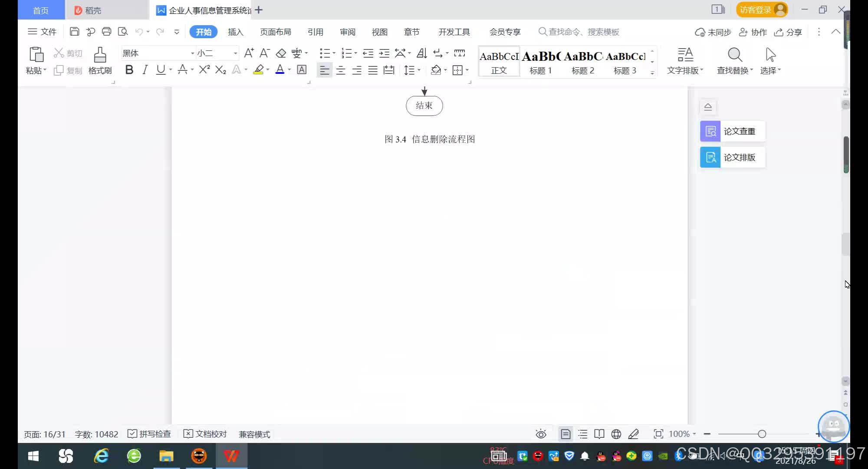Switch to outline view icon
Image resolution: width=868 pixels, height=469 pixels.
point(583,434)
